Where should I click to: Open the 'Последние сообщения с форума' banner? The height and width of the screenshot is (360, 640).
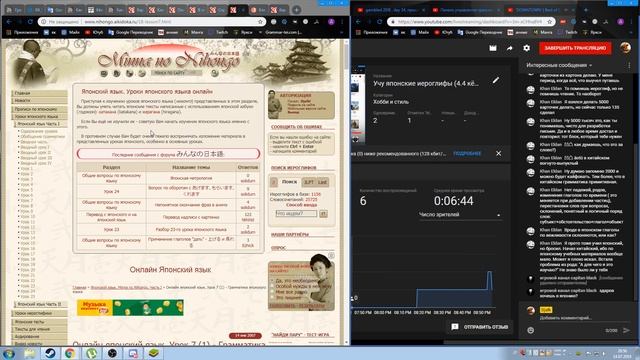[168, 154]
